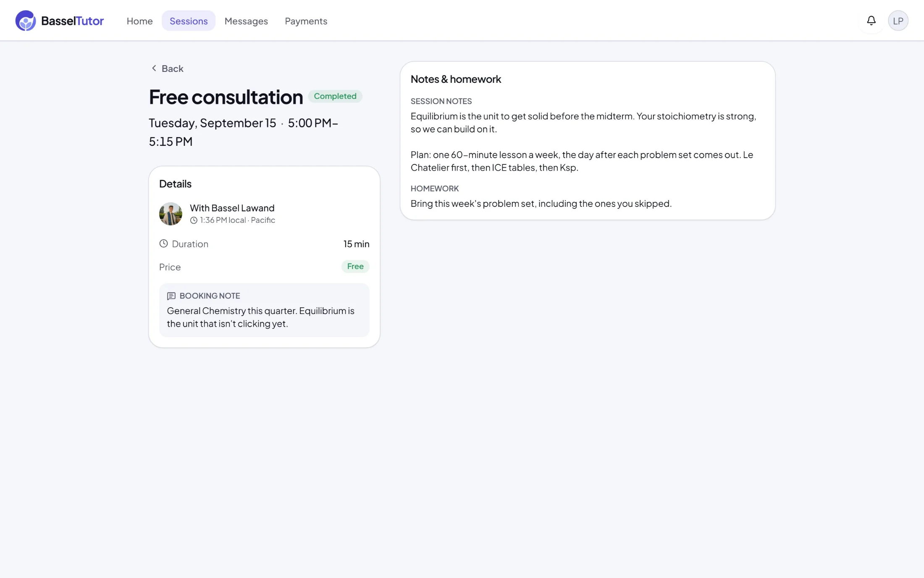Viewport: 924px width, 578px height.
Task: Click the "Equilibrium is the unit" session note
Action: coord(583,122)
